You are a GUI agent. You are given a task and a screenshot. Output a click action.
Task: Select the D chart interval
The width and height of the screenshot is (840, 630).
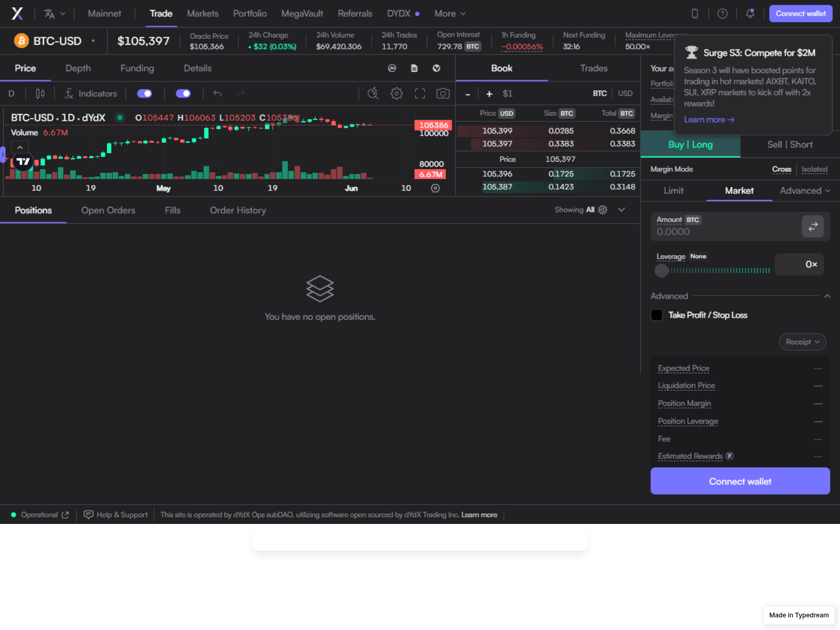click(x=12, y=93)
